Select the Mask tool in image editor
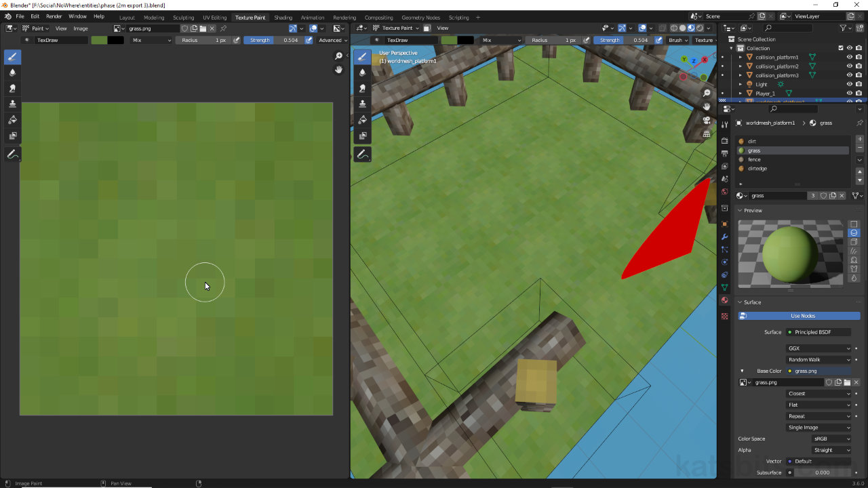 pyautogui.click(x=12, y=136)
